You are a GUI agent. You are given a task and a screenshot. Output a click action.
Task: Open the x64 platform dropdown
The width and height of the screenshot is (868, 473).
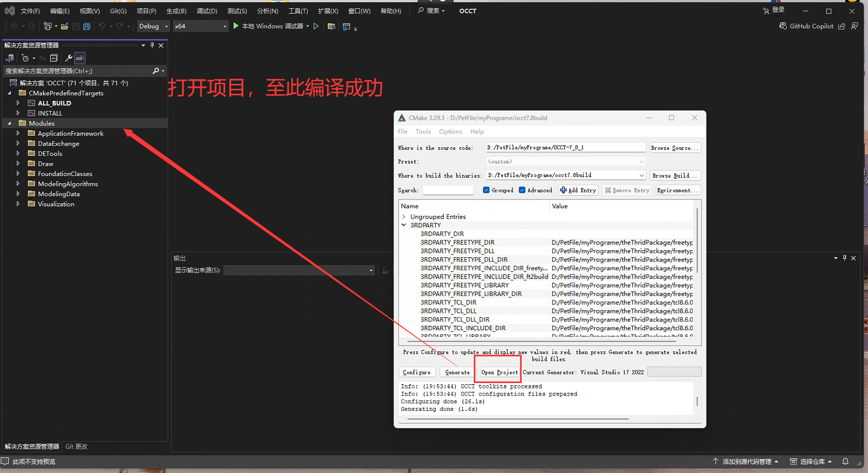pyautogui.click(x=200, y=26)
